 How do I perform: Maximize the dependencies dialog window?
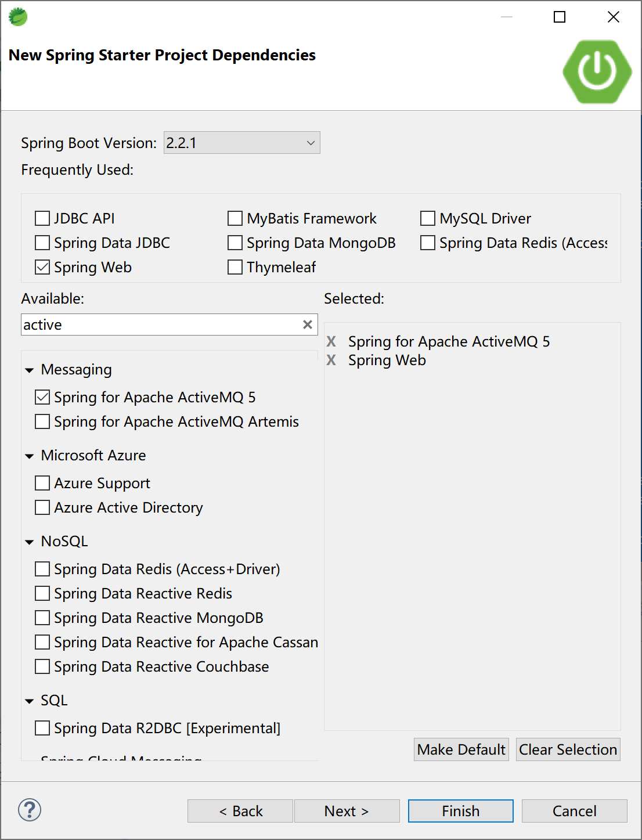[560, 17]
